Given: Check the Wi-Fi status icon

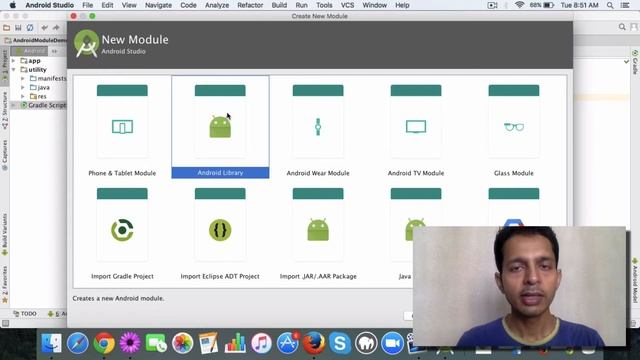Looking at the screenshot, I should (519, 5).
